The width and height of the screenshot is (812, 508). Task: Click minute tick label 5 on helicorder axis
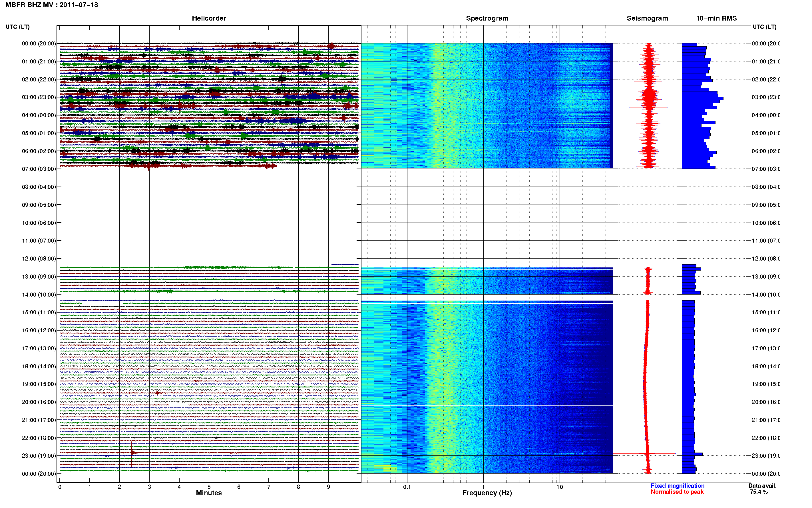click(209, 487)
